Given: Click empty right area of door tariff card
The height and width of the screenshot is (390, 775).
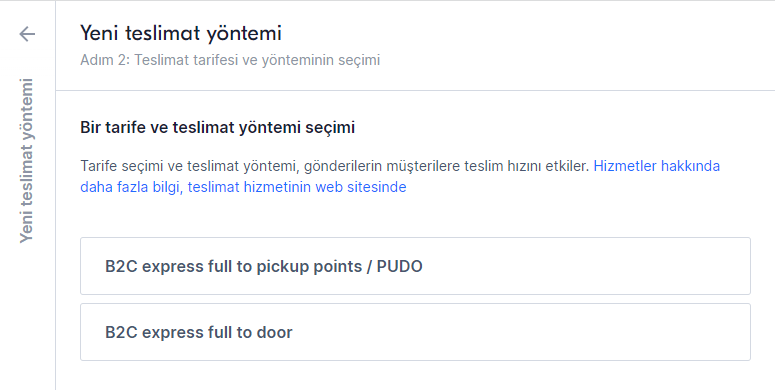Looking at the screenshot, I should (x=544, y=332).
